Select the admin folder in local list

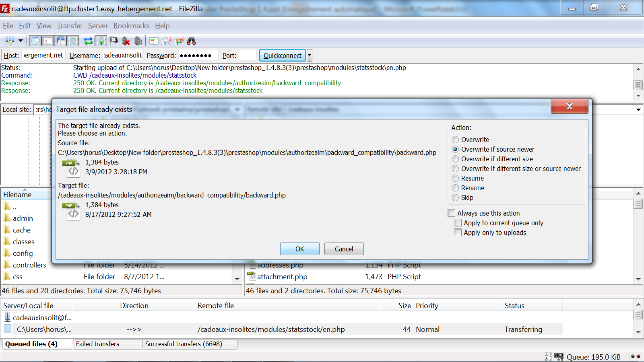point(23,218)
